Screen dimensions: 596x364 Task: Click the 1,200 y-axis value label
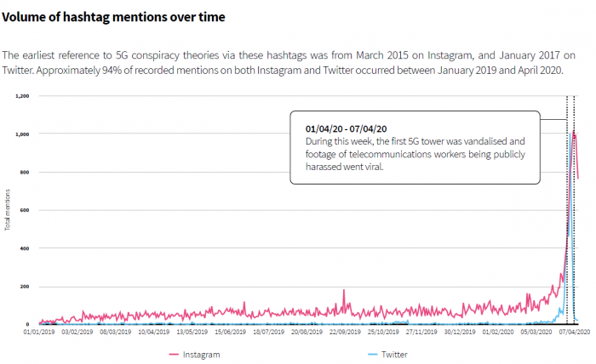[x=23, y=96]
